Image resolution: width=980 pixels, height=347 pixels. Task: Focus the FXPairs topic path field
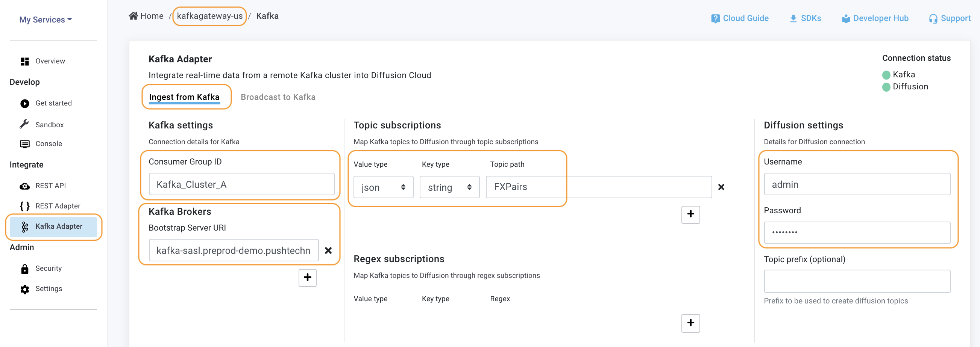click(598, 187)
